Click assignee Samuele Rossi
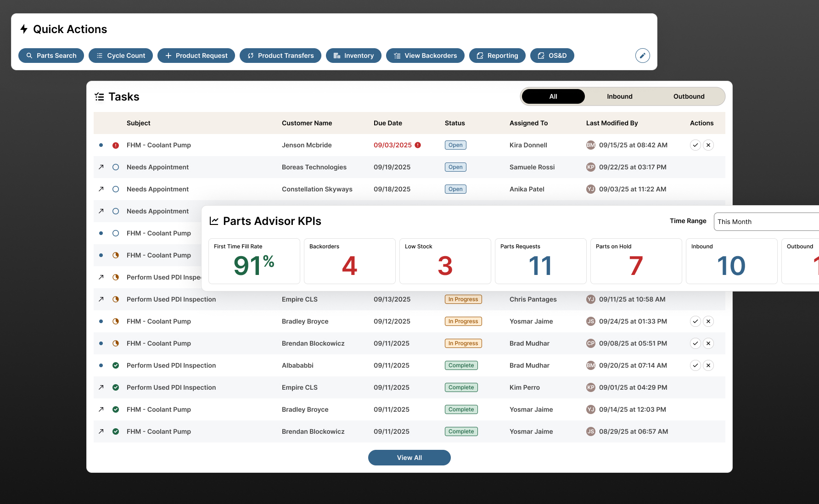Screen dimensions: 819x504 pyautogui.click(x=532, y=167)
